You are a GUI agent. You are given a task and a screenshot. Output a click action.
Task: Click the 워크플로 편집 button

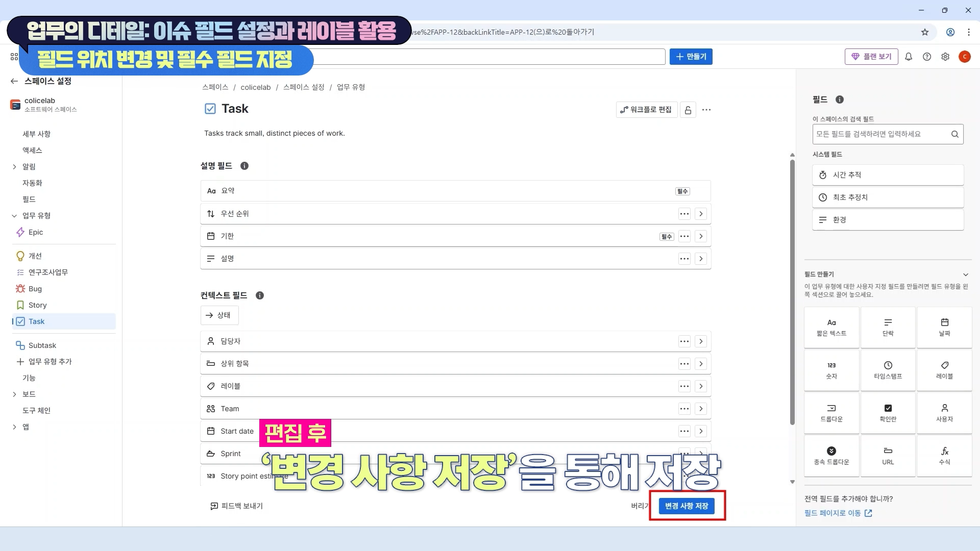(646, 110)
